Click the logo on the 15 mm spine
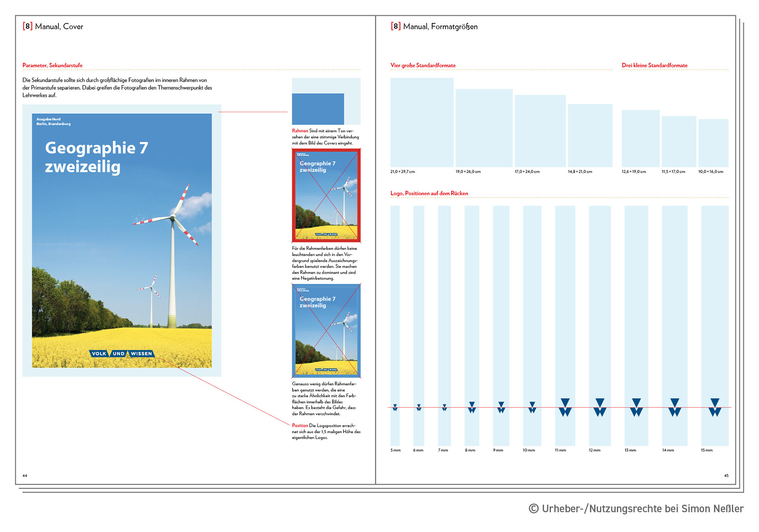The height and width of the screenshot is (532, 759). 715,407
